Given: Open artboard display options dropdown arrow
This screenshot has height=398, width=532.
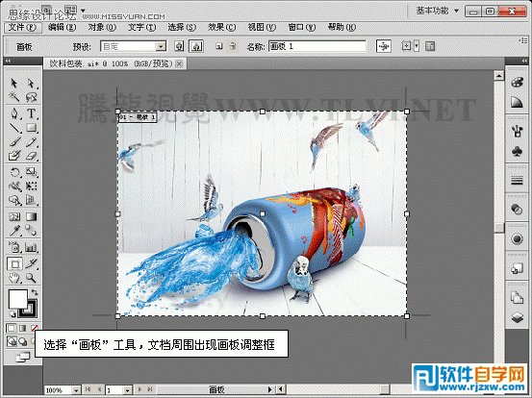Looking at the screenshot, I should (417, 46).
